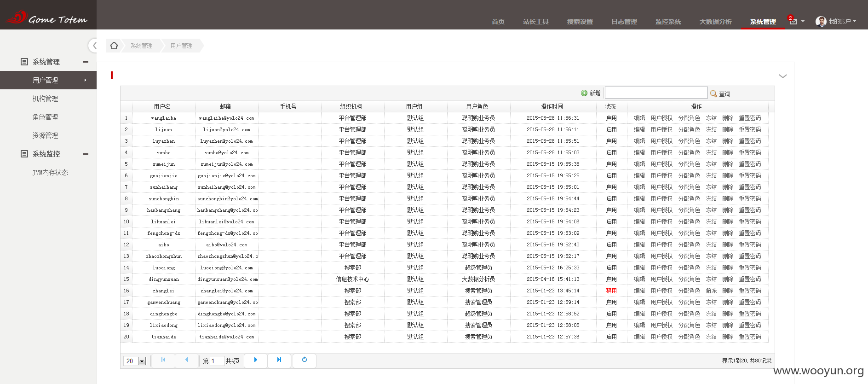
Task: Sort by the 操作时间 column header
Action: click(x=552, y=106)
